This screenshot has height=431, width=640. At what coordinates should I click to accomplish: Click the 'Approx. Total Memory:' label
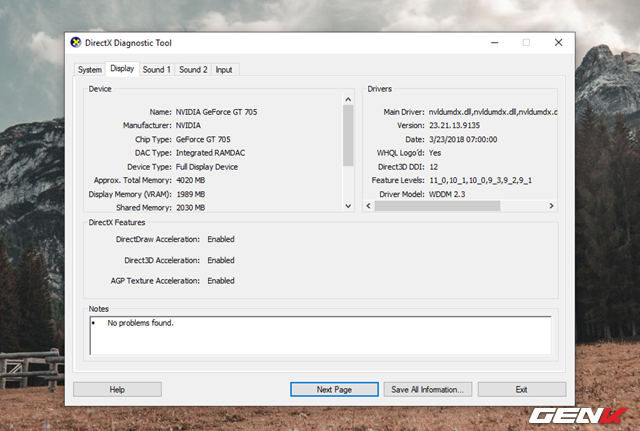(x=133, y=180)
